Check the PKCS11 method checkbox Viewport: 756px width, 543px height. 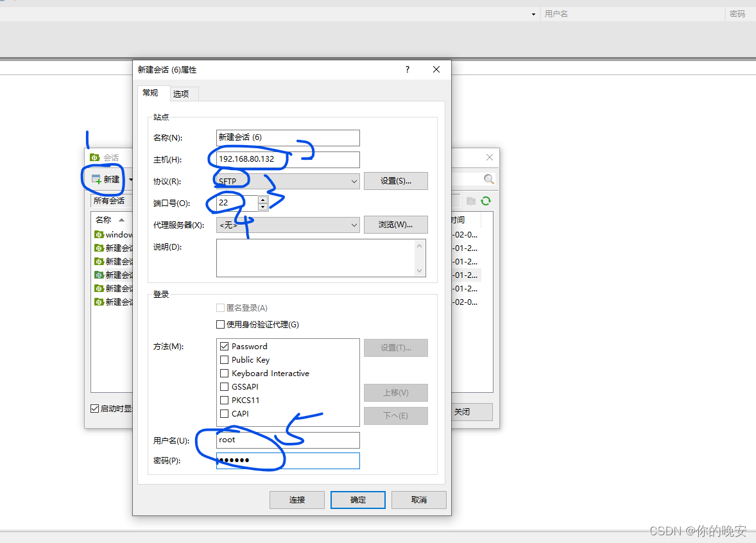pyautogui.click(x=224, y=401)
